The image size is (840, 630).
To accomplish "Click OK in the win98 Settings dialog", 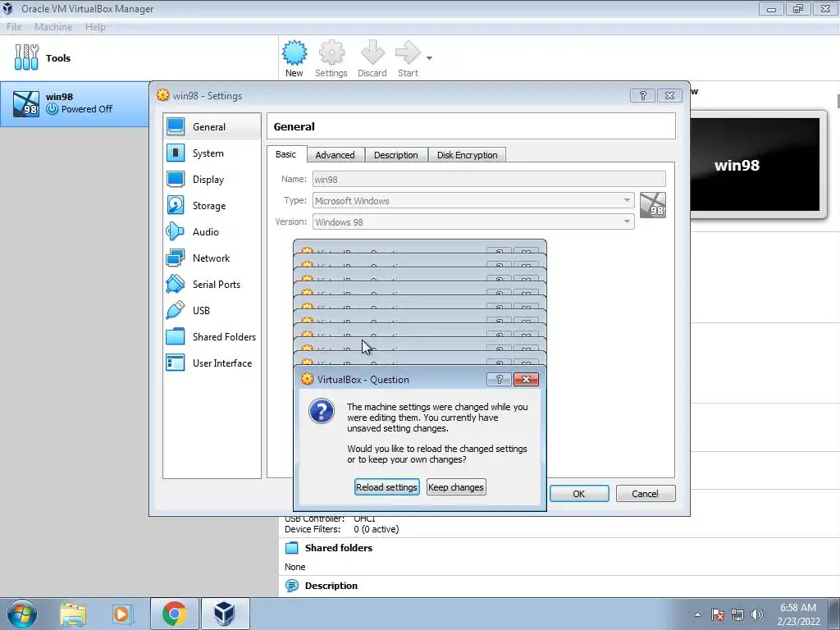I will pyautogui.click(x=579, y=493).
